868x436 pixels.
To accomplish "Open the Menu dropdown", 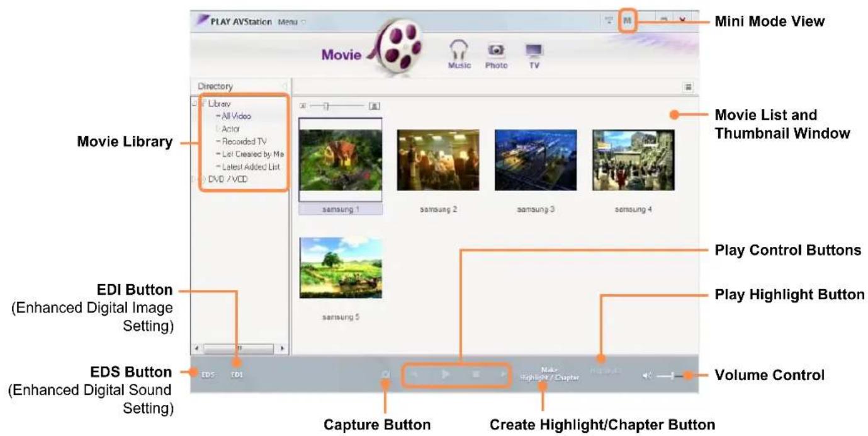I will 291,22.
